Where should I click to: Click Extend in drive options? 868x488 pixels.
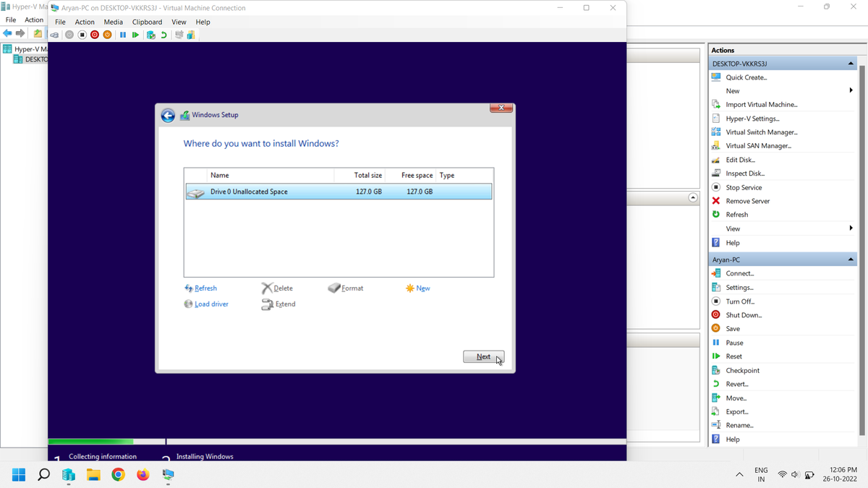coord(278,304)
